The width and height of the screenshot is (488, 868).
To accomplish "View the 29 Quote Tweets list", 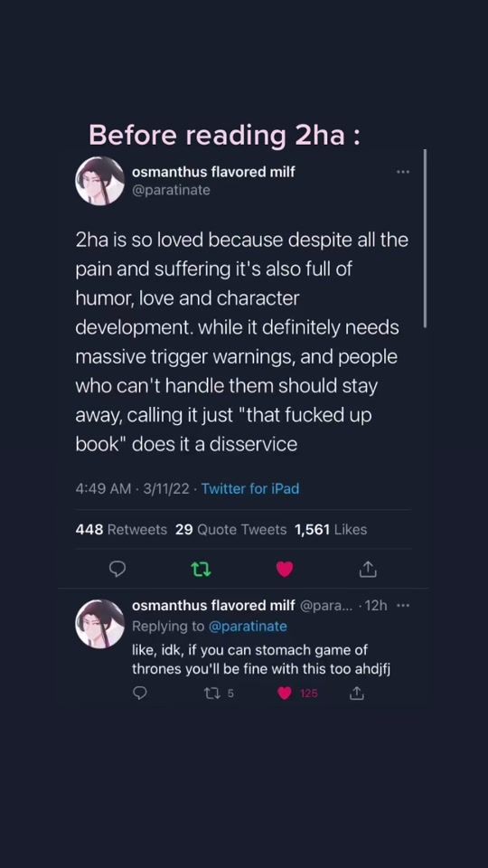I will tap(230, 530).
